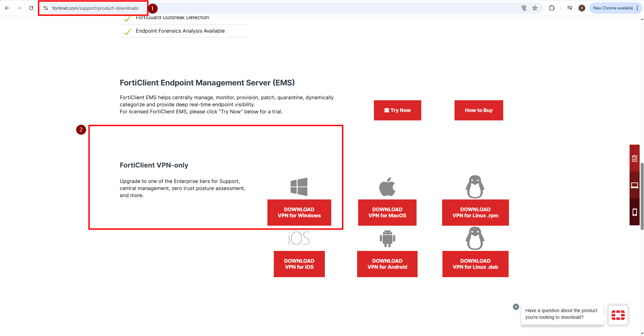This screenshot has height=336, width=644.
Task: Click the Android robot icon
Action: pyautogui.click(x=387, y=238)
